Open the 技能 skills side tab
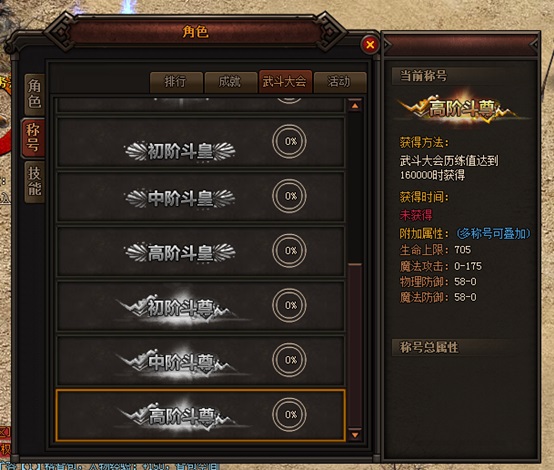This screenshot has width=554, height=470. (x=34, y=182)
